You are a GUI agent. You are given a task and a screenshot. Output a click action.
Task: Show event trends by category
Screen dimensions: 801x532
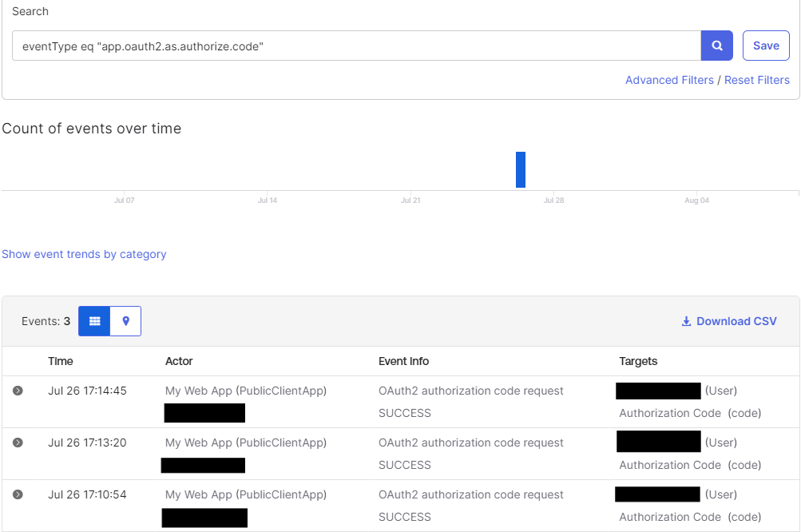(x=84, y=254)
